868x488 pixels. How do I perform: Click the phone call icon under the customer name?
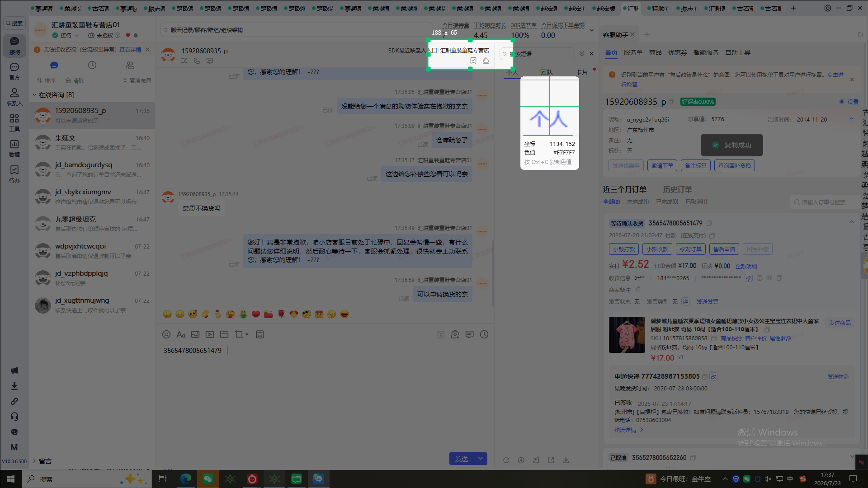point(197,61)
